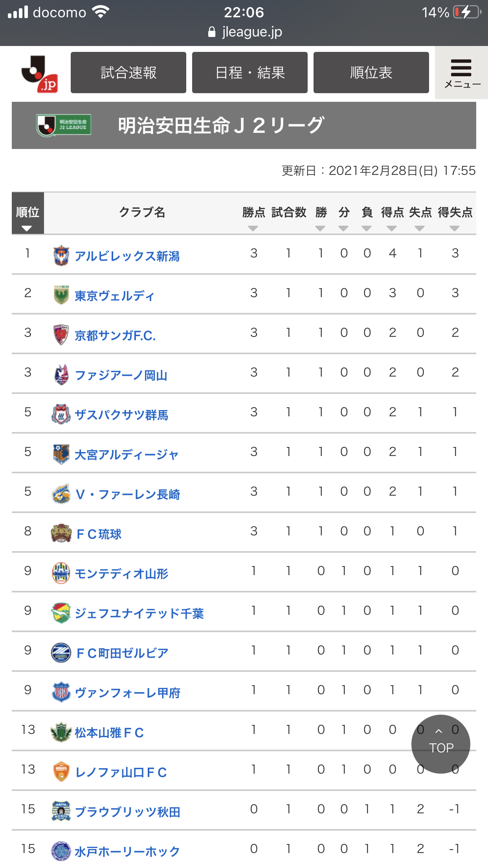Open the J.League jp home logo

(40, 74)
